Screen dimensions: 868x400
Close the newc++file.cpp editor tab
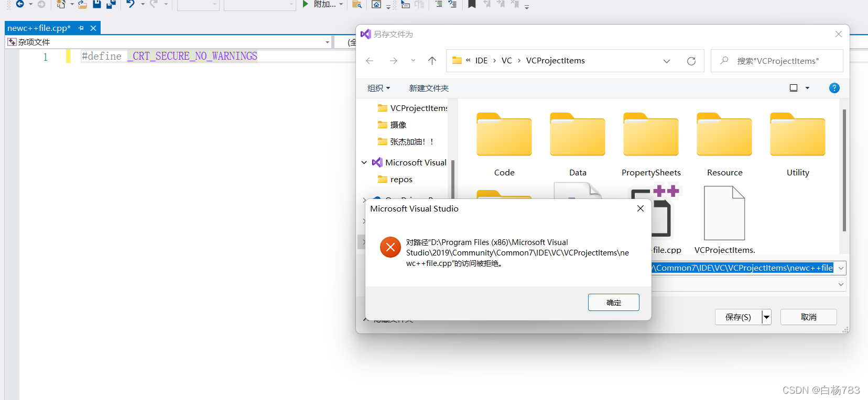(93, 28)
